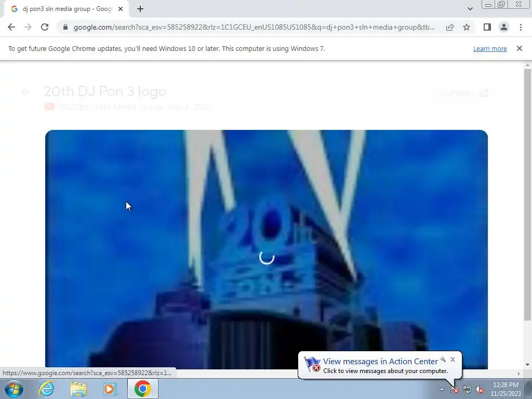The image size is (532, 399).
Task: Click the 20th DJ Pon 3 video thumbnail
Action: pyautogui.click(x=267, y=249)
